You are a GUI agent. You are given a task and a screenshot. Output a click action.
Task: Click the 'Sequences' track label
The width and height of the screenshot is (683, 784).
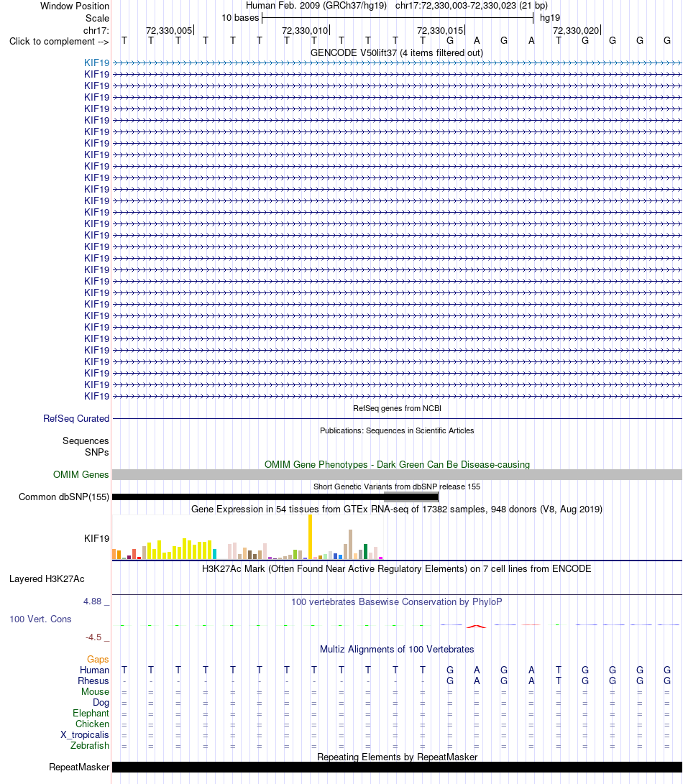(x=86, y=441)
